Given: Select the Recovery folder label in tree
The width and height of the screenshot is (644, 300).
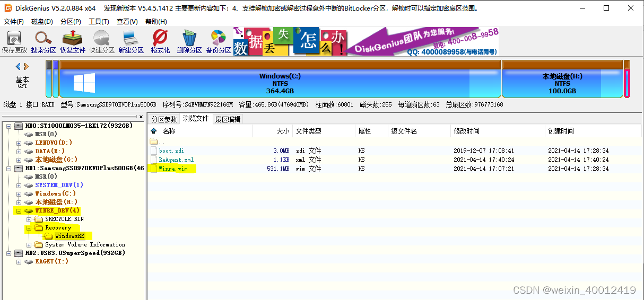Looking at the screenshot, I should 58,227.
